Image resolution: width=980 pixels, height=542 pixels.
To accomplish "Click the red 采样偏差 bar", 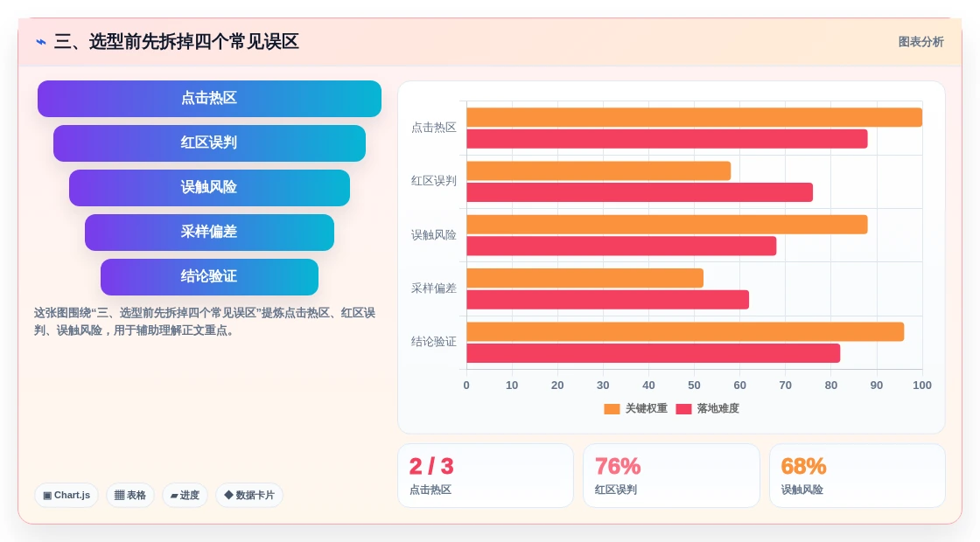I will tap(607, 300).
